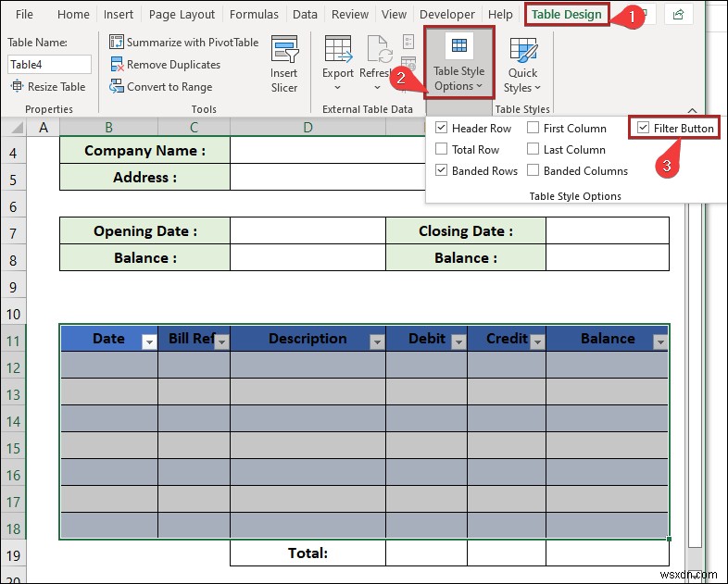Enable the Banded Columns checkbox
Screen dimensions: 728x584
(x=533, y=170)
